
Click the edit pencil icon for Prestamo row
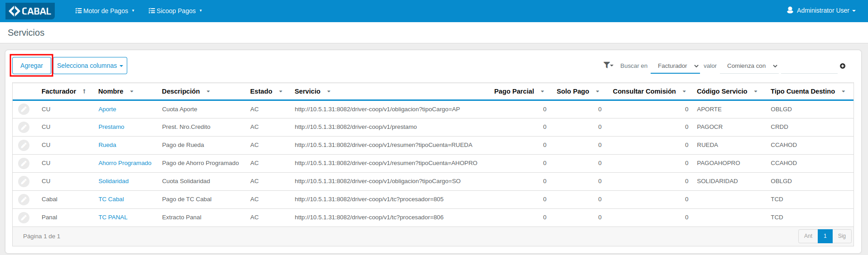(x=24, y=127)
